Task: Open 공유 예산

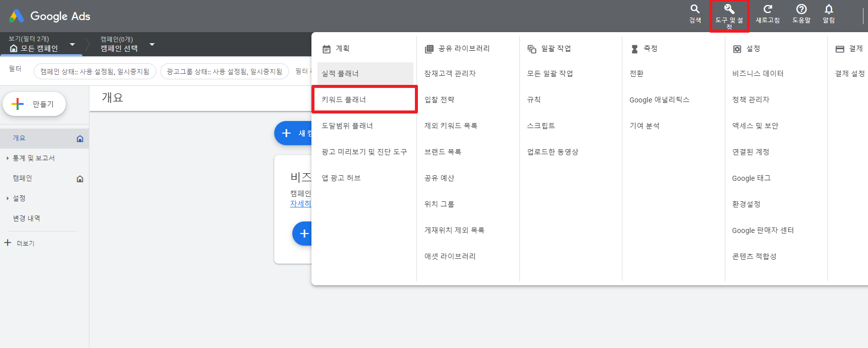Action: 440,178
